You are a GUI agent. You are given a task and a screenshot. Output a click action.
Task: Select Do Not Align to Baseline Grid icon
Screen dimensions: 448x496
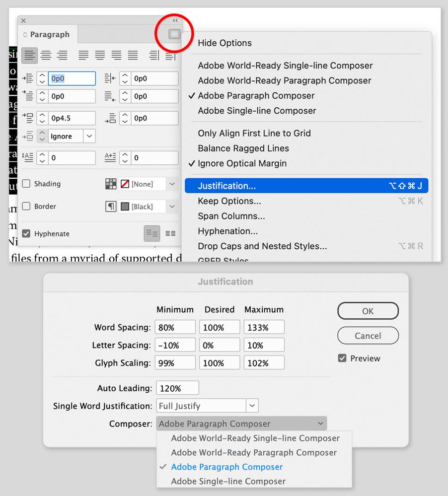[x=152, y=233]
